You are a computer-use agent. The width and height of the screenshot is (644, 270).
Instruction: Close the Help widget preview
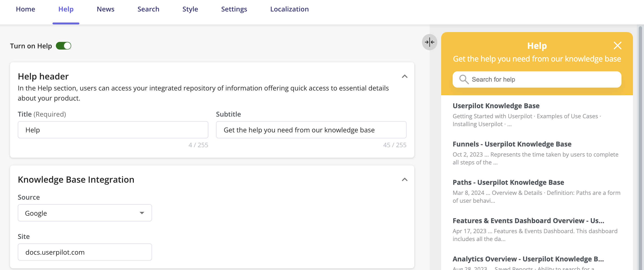click(617, 45)
